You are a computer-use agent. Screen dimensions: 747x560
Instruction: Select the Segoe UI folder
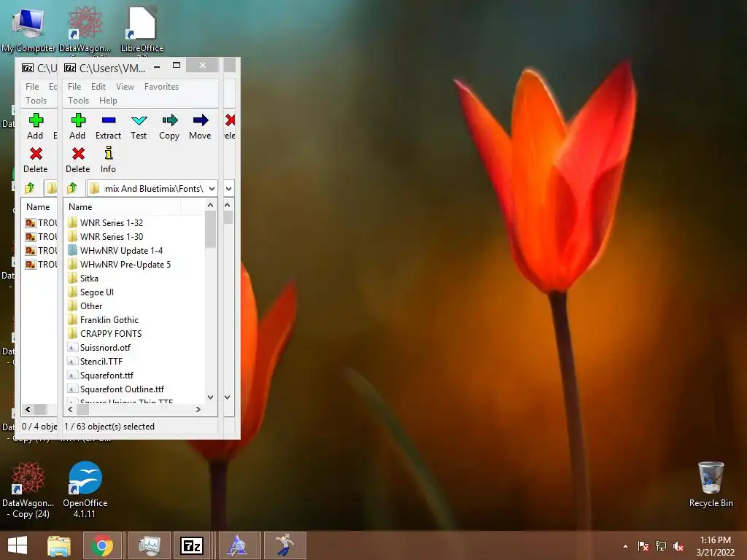97,292
